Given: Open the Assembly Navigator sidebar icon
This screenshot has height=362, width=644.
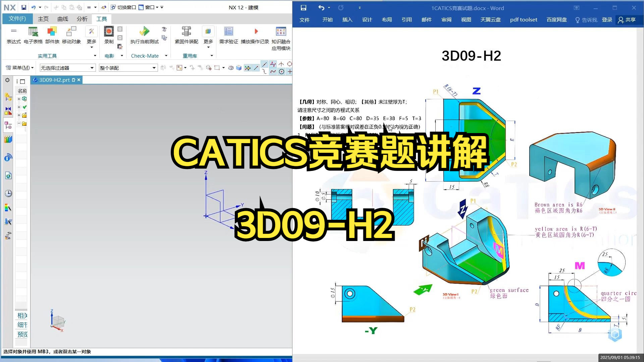Looking at the screenshot, I should click(8, 97).
